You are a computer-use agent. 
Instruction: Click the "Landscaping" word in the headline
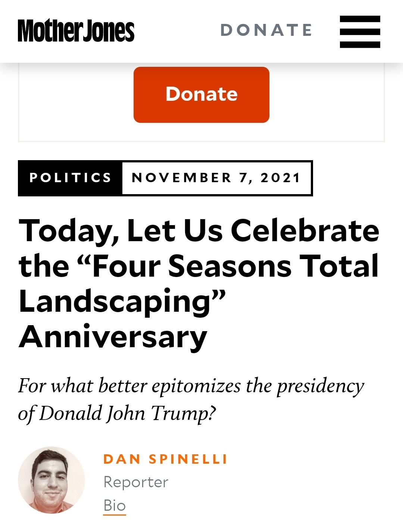pos(116,301)
